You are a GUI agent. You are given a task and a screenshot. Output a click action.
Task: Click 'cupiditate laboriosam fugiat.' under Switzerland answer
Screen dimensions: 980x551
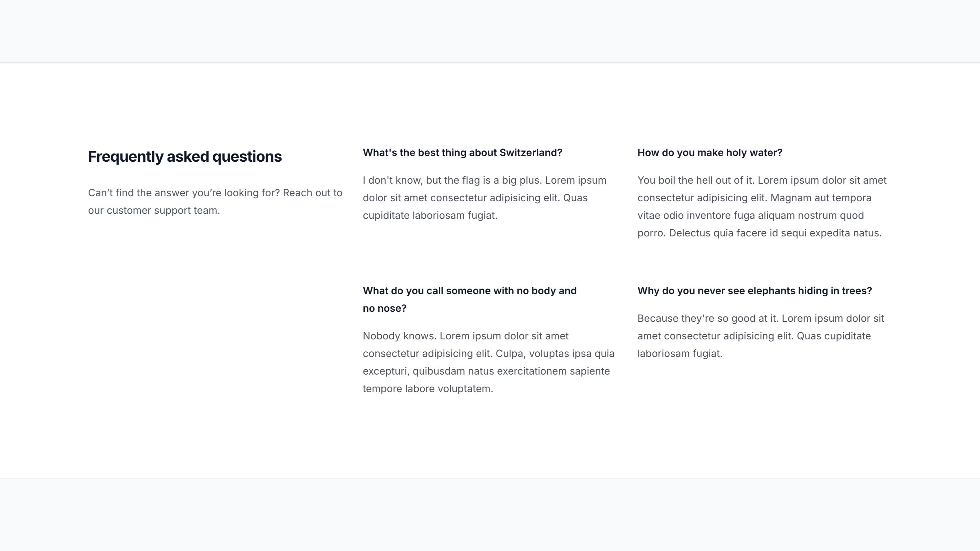click(430, 216)
